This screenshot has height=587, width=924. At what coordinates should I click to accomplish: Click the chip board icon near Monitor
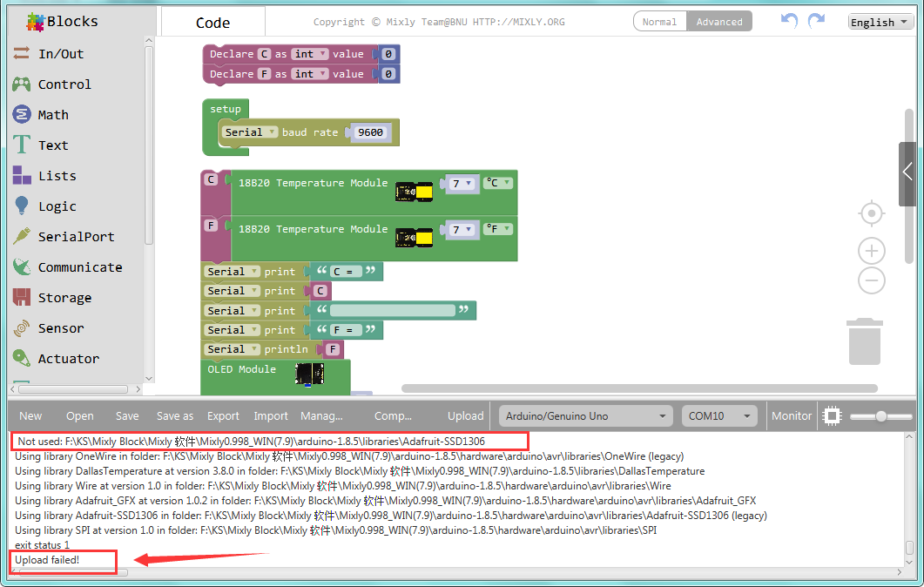(x=832, y=416)
